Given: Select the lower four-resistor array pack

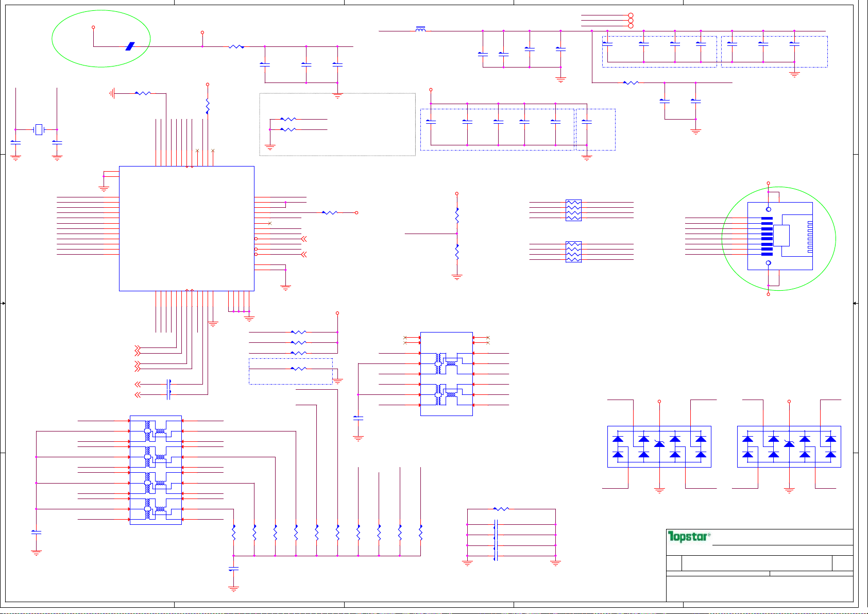Looking at the screenshot, I should 573,252.
